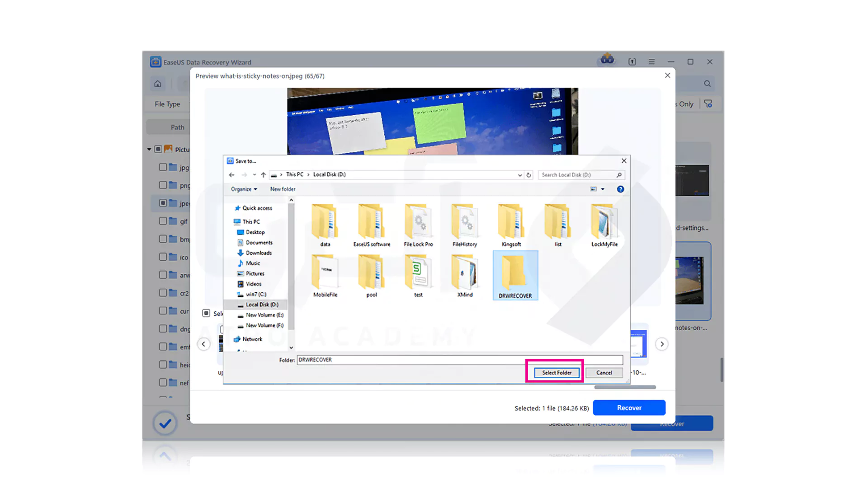Select Downloads in navigation pane
Screen dimensions: 868x488
255,253
